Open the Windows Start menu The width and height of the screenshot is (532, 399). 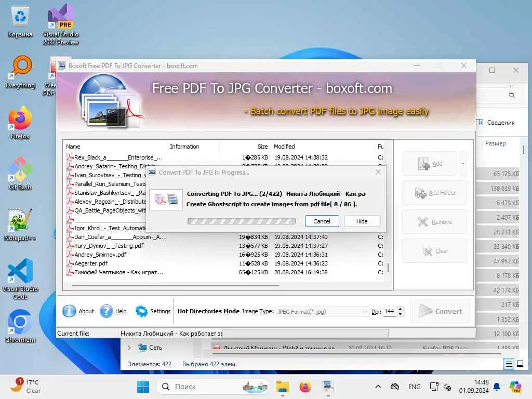(143, 387)
